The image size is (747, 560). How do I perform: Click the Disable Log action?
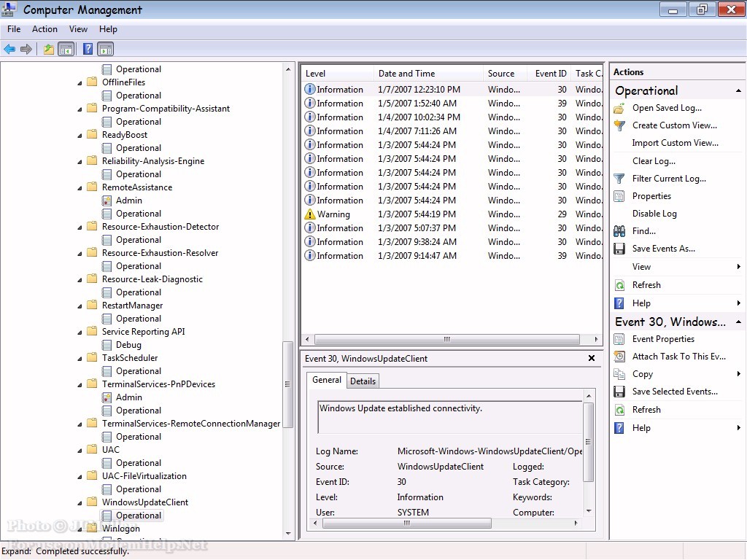[x=654, y=214]
